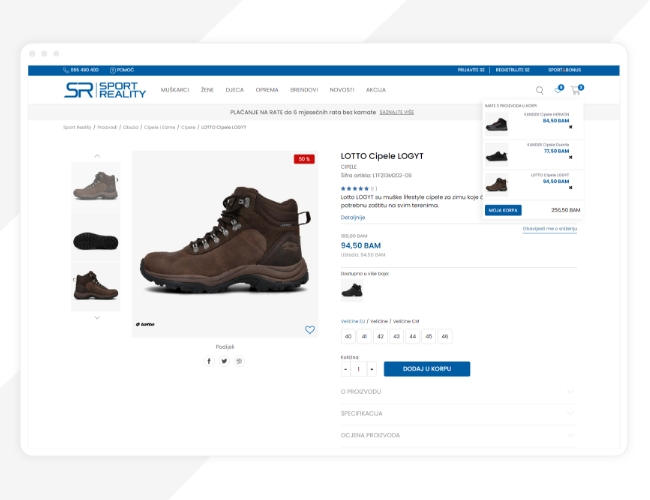Select shoe size 44

coord(412,336)
